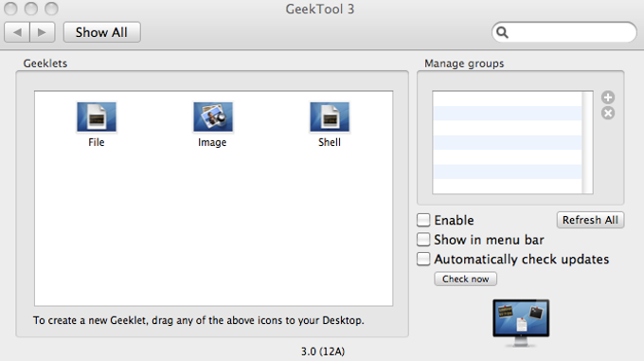Zoom the GeekTool 3 window
Viewport: 644px width, 361px height.
[51, 9]
